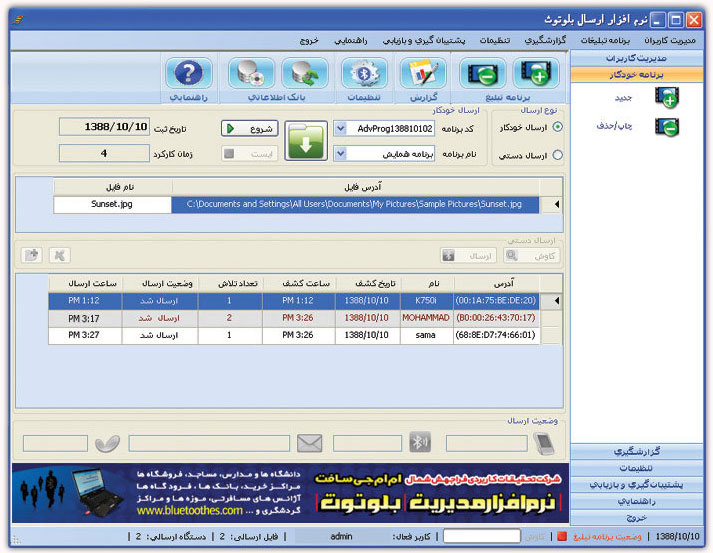Image resolution: width=713 pixels, height=553 pixels.
Task: Click the application logo icon in title bar
Action: pos(17,20)
